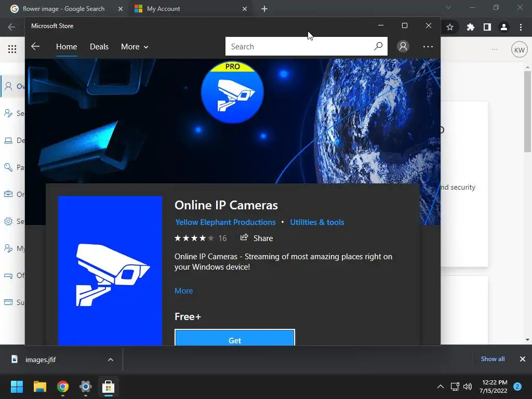
Task: Switch to the Home tab in Store
Action: 66,46
